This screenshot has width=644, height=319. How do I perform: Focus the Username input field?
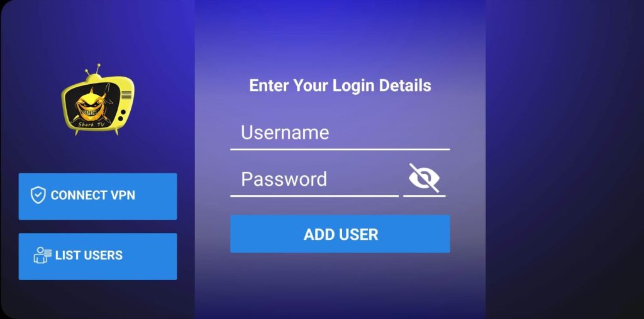pyautogui.click(x=340, y=134)
